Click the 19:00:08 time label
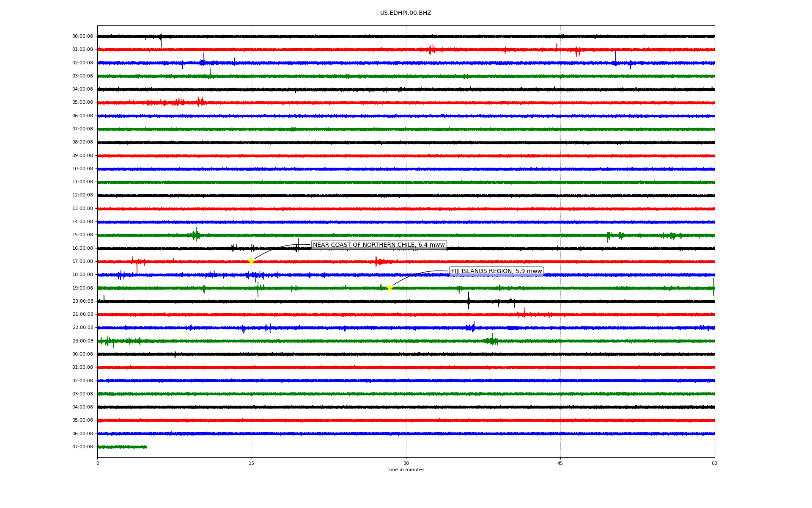Viewport: 812px width, 508px height. tap(82, 288)
